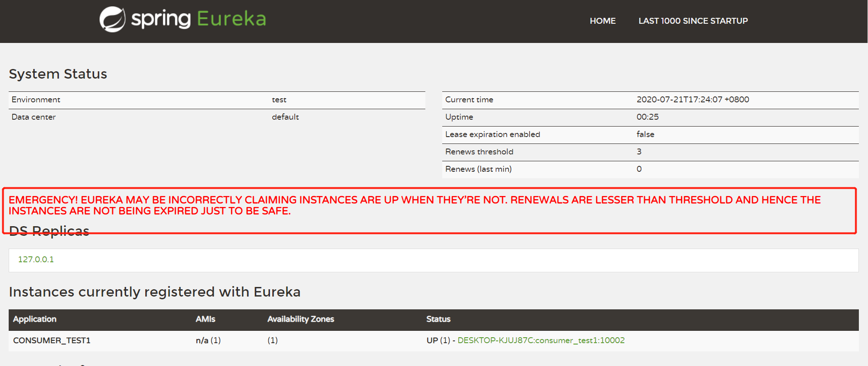Click the DS Replicas heading

coord(49,231)
